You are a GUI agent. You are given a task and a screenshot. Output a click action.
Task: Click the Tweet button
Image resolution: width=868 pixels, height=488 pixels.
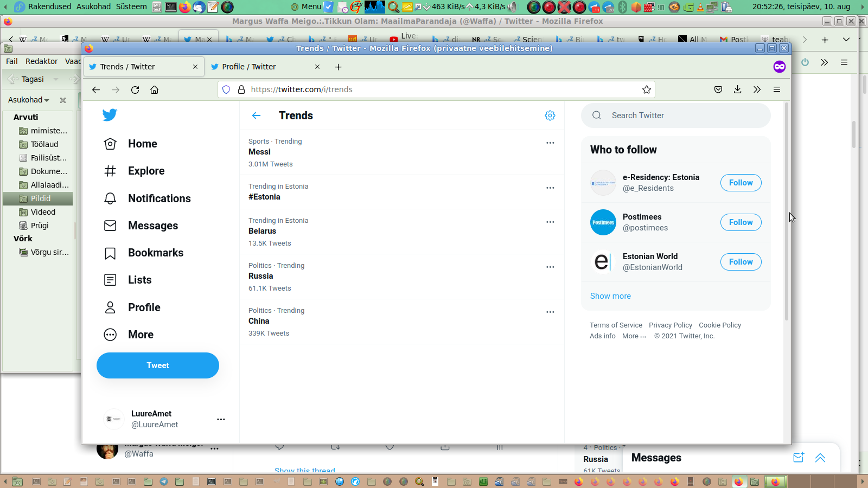pos(158,365)
